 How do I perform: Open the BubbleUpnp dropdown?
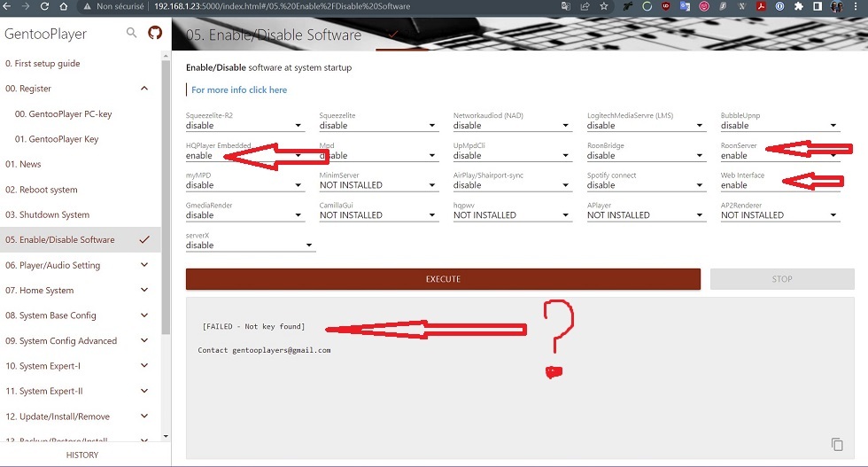click(x=780, y=125)
